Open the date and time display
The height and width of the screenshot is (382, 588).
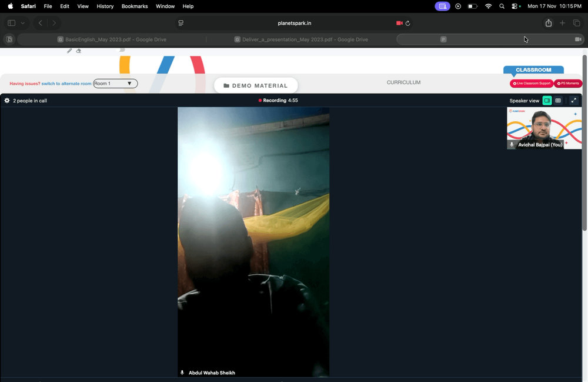click(554, 6)
